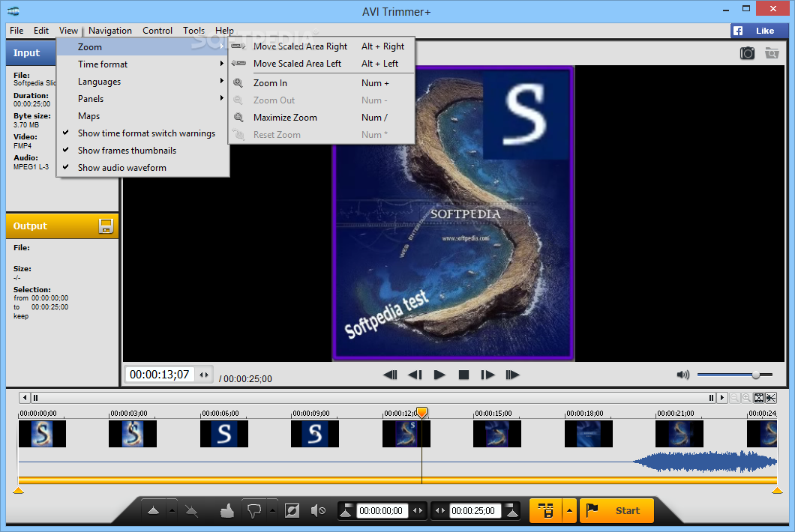
Task: Remove marker with crossed-out marker icon
Action: pos(192,511)
